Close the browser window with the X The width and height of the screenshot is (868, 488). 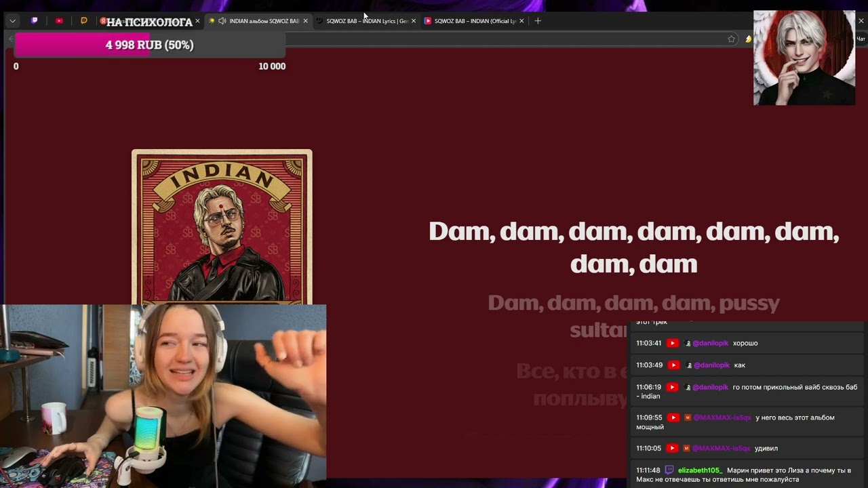pos(861,21)
